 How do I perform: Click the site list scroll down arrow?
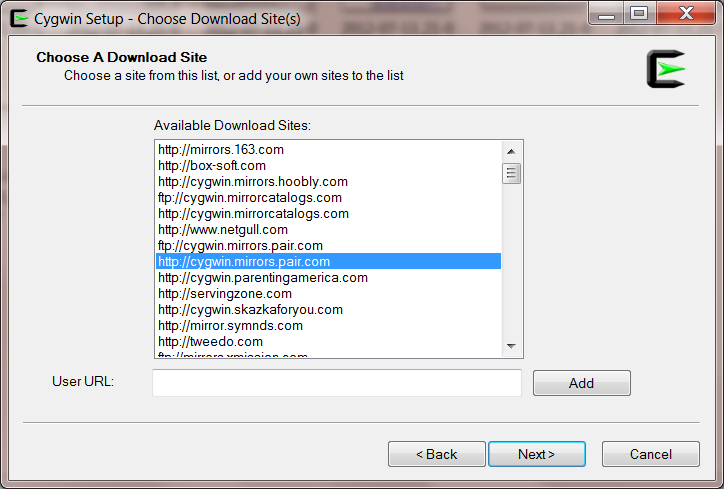tap(511, 346)
